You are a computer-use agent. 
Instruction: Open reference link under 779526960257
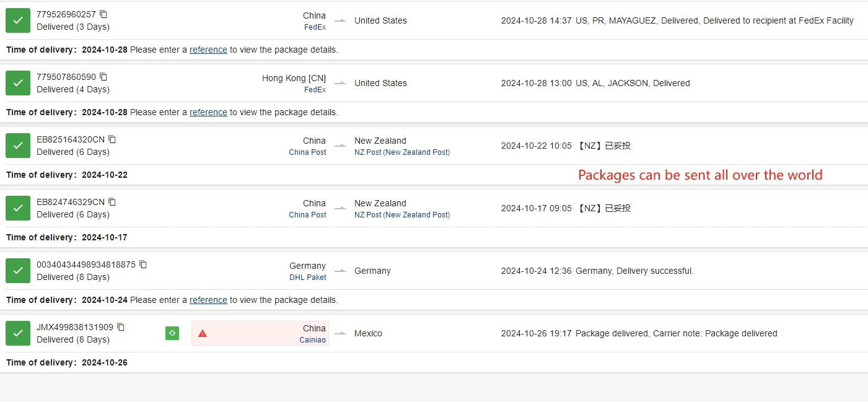coord(208,50)
